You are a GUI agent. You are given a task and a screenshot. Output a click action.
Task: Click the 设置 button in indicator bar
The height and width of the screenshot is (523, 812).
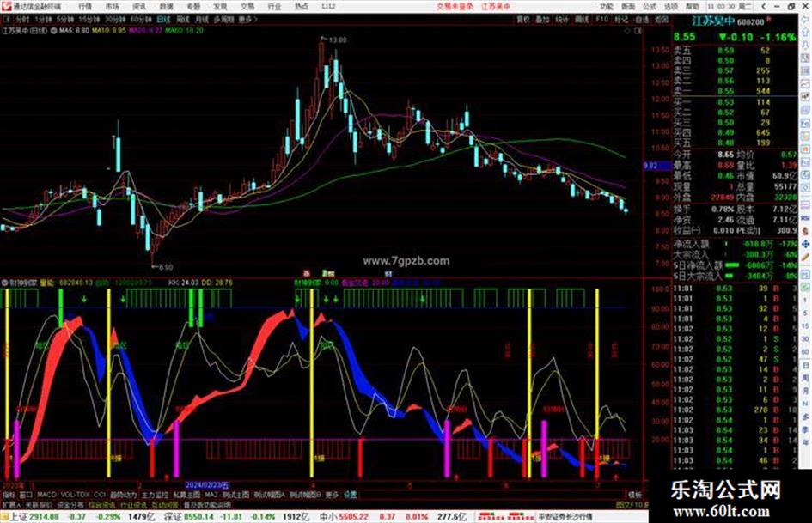point(350,495)
